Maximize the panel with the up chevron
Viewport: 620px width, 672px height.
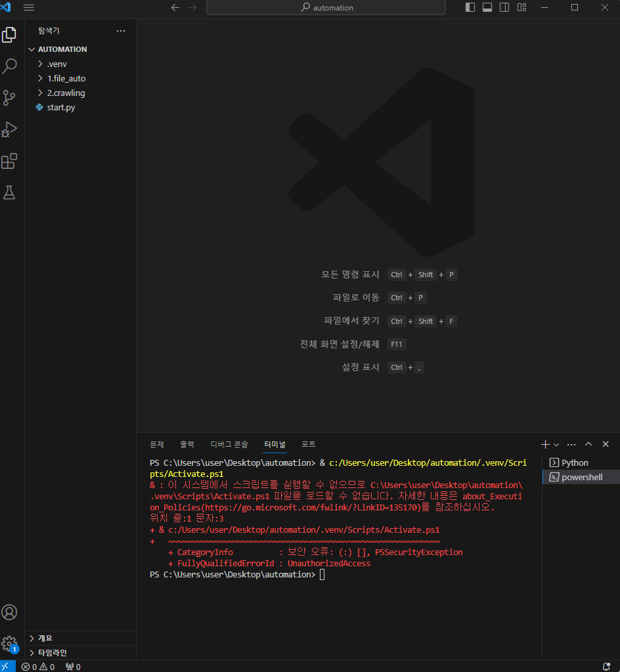click(588, 445)
